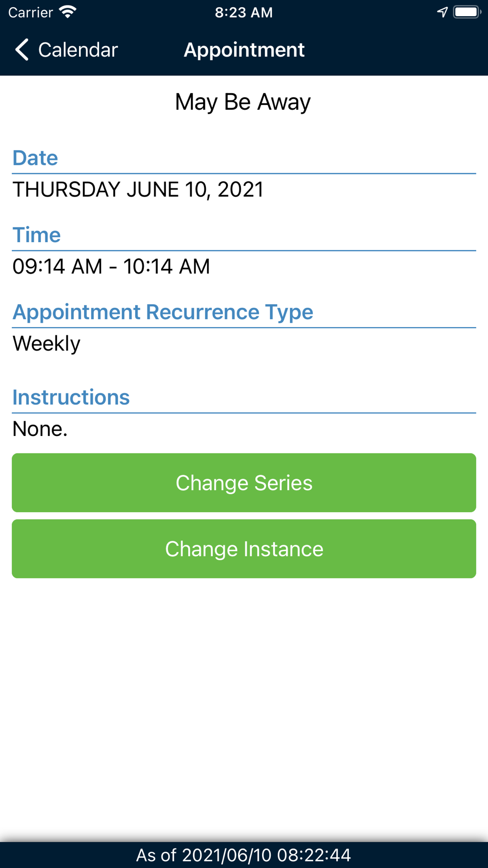Viewport: 488px width, 868px height.
Task: Tap the Thursday June 10, 2021 date value
Action: coord(138,189)
